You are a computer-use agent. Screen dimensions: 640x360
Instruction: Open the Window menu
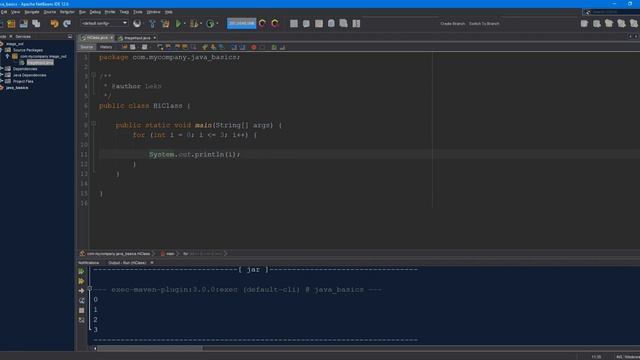point(153,12)
